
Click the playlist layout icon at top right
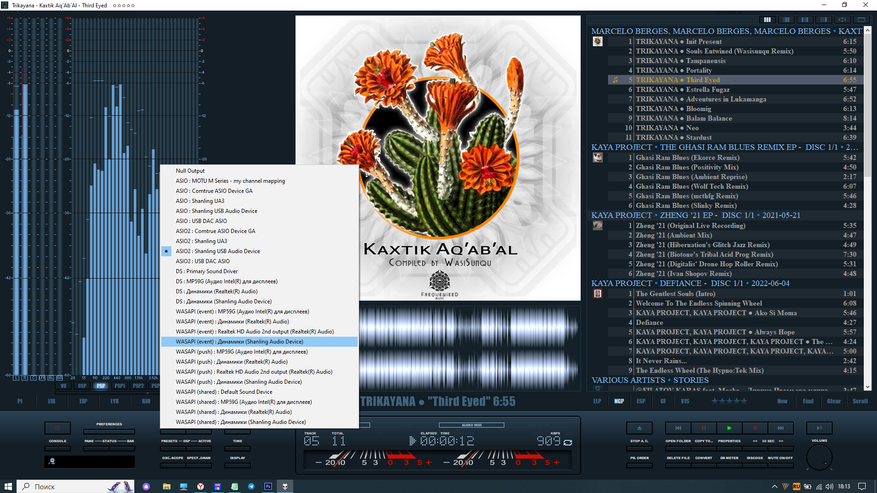[x=767, y=20]
